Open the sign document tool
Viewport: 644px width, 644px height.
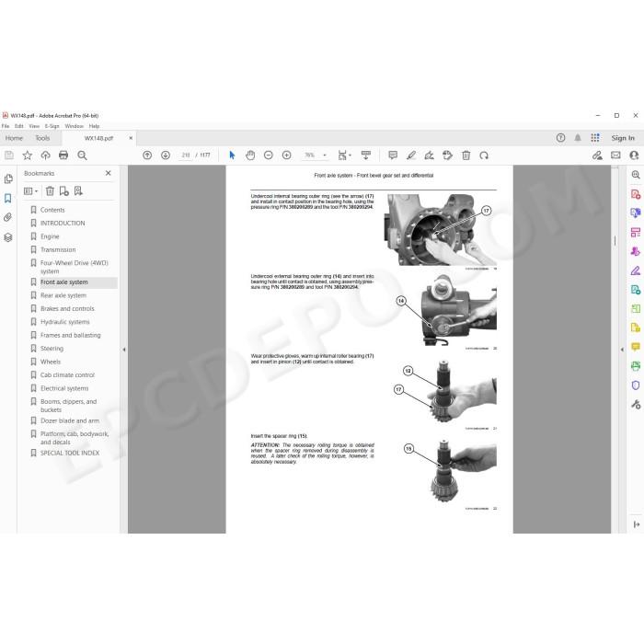430,155
